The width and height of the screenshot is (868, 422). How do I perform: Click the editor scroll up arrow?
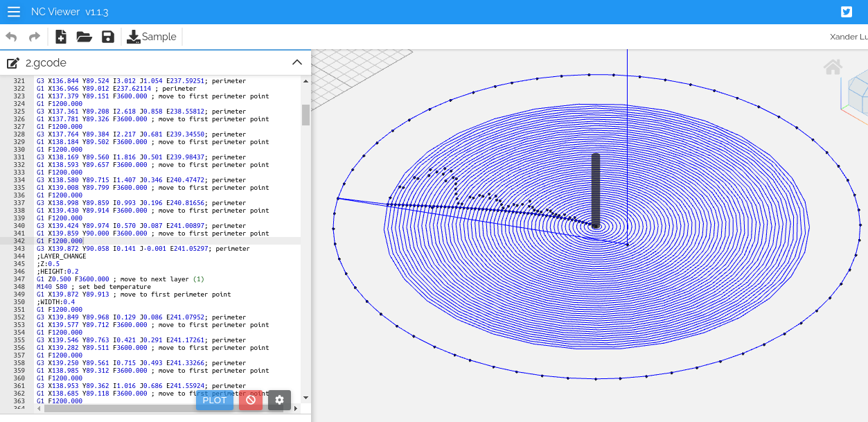tap(305, 81)
